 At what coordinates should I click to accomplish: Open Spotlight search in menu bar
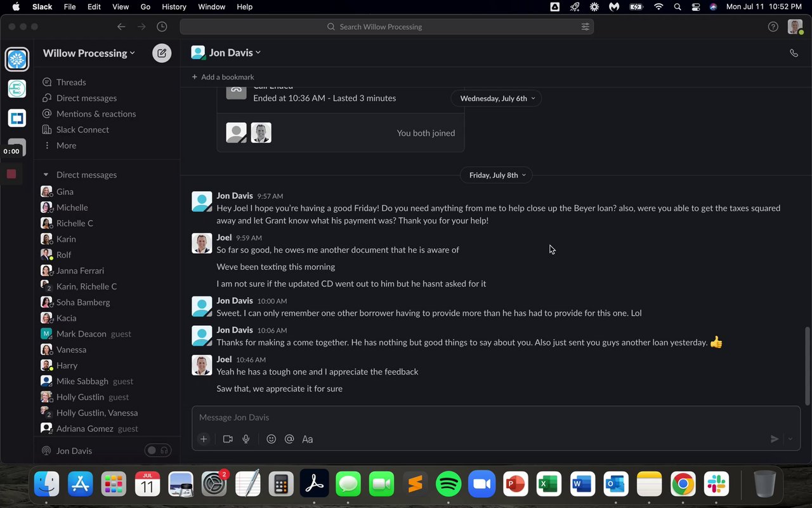pyautogui.click(x=678, y=7)
